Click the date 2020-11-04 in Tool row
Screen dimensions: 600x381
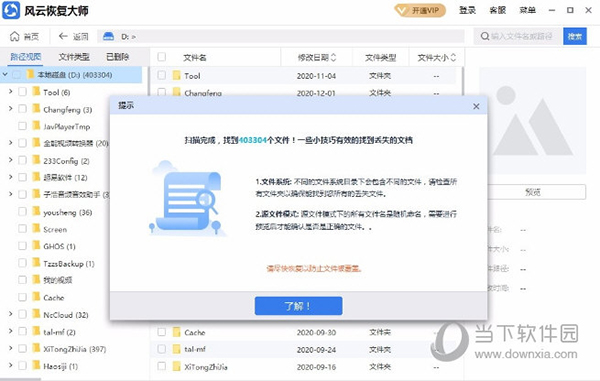click(316, 76)
